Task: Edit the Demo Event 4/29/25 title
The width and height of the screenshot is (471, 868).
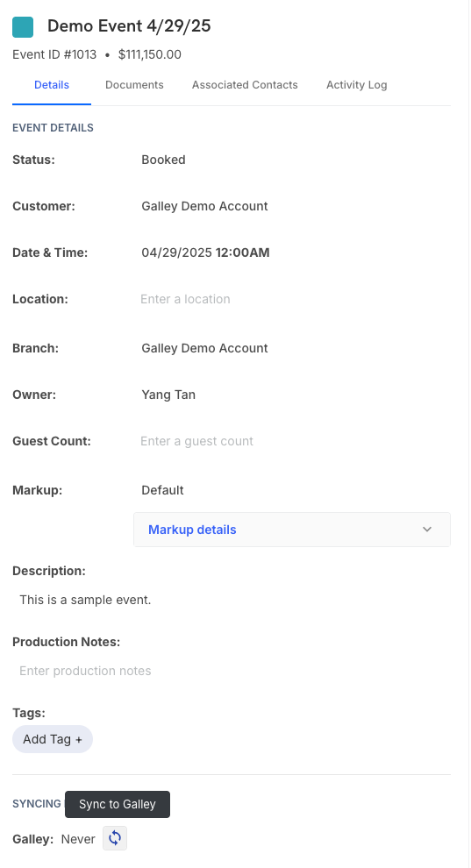Action: tap(129, 26)
